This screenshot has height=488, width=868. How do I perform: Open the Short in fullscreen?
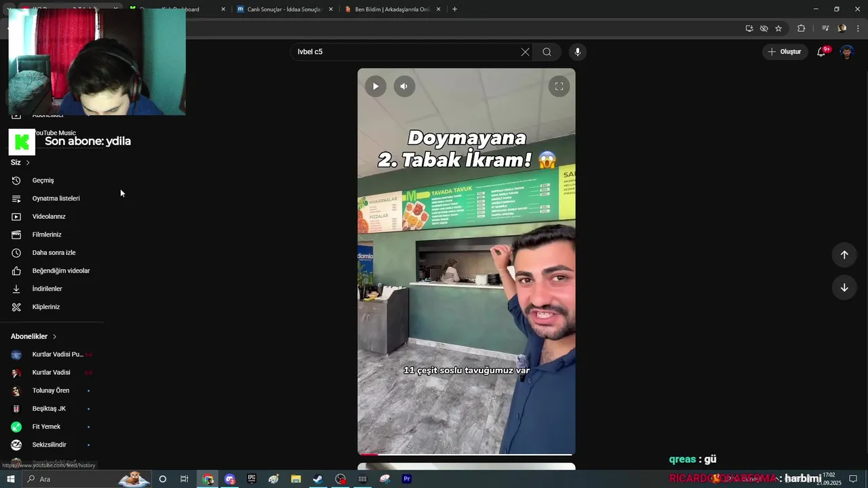tap(559, 86)
